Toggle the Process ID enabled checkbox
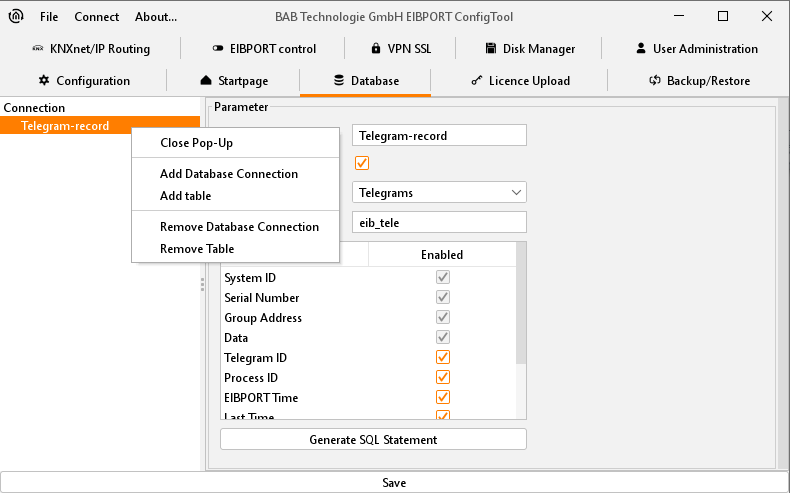 point(442,377)
